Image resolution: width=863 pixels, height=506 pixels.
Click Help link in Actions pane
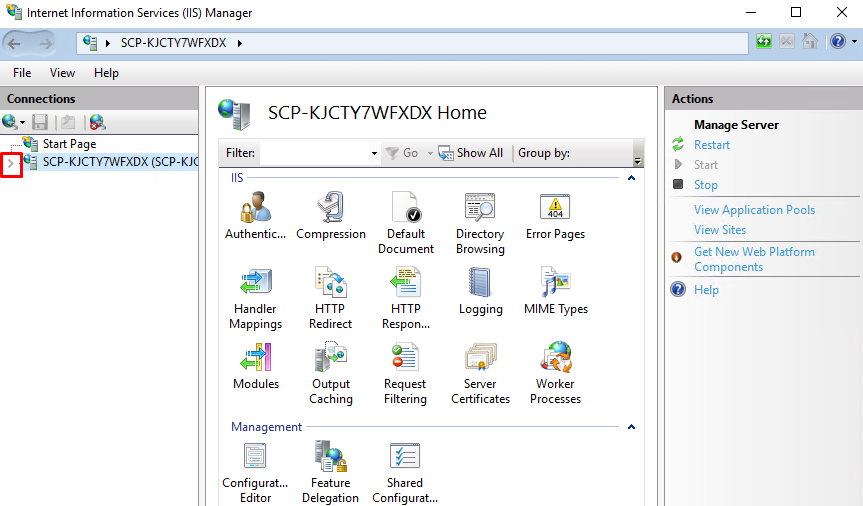706,290
